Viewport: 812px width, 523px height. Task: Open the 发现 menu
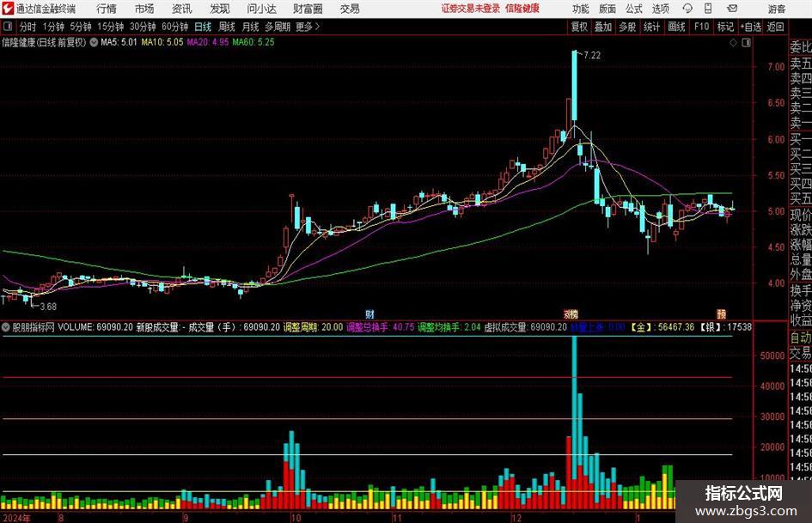coord(220,9)
